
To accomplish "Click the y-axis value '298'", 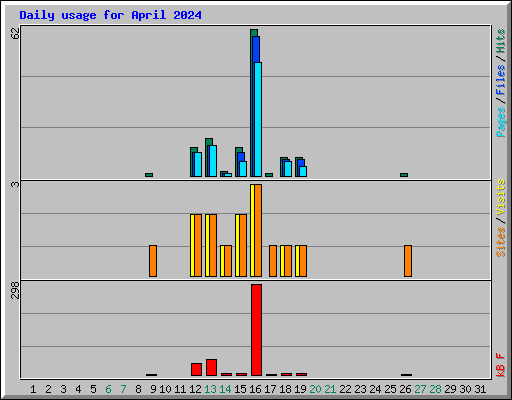I will (x=16, y=290).
